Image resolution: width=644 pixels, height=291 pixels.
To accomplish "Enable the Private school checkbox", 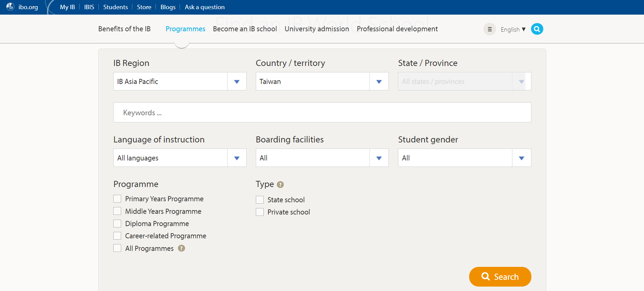I will 260,212.
